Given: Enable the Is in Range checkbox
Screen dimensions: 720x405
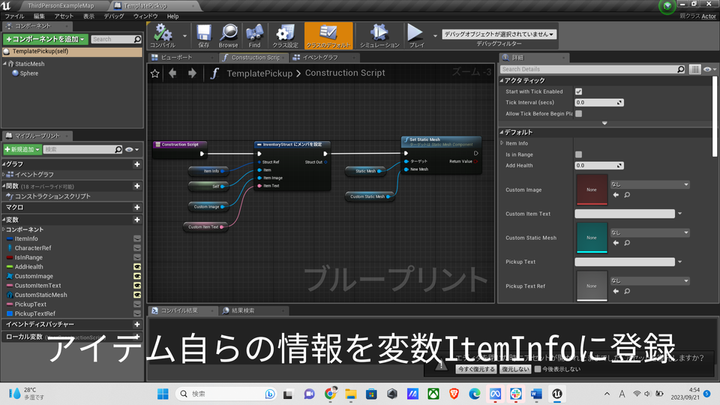Looking at the screenshot, I should click(579, 154).
